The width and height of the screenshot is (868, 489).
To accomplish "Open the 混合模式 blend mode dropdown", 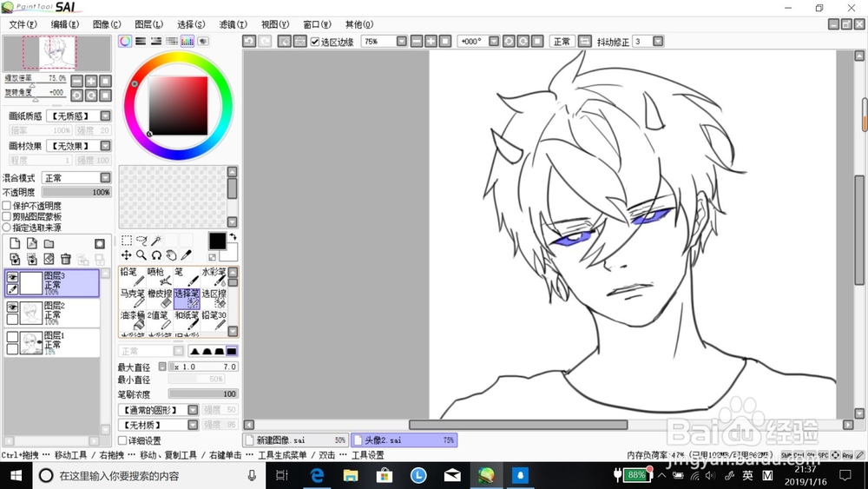I will [105, 178].
